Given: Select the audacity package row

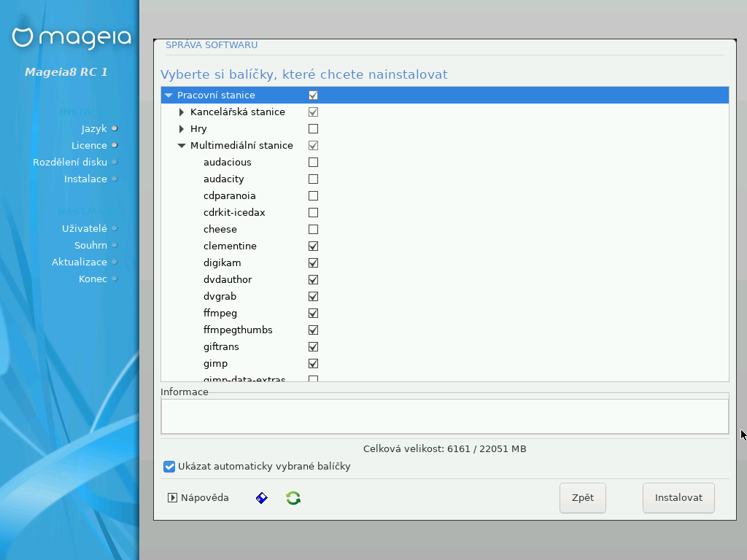Looking at the screenshot, I should 445,179.
